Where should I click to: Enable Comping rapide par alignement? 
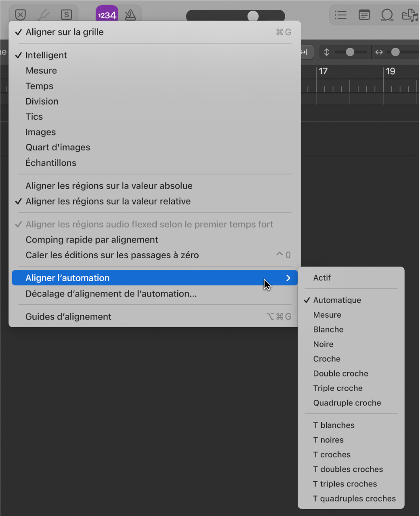[x=92, y=240]
